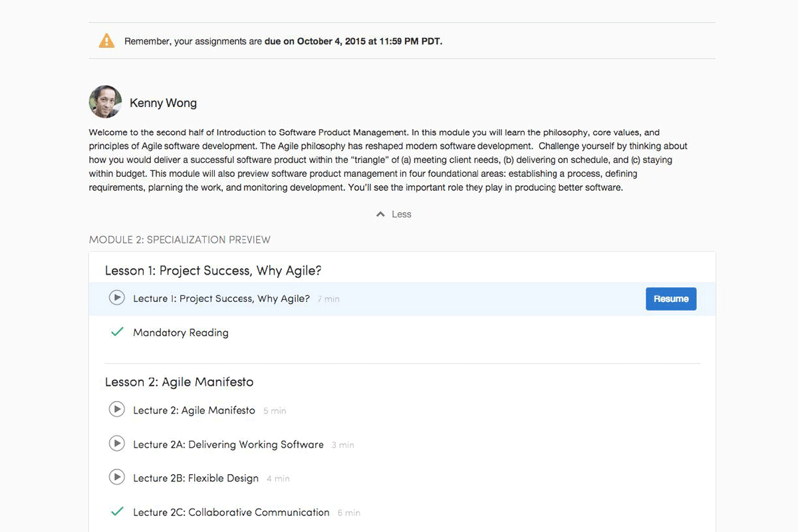
Task: Open Lecture 2B: Flexible Design
Action: point(196,478)
